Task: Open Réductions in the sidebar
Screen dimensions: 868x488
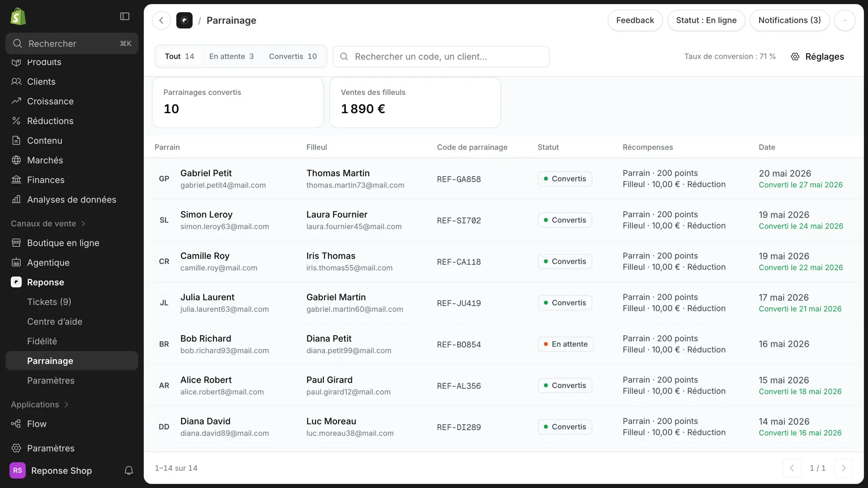Action: pyautogui.click(x=72, y=121)
